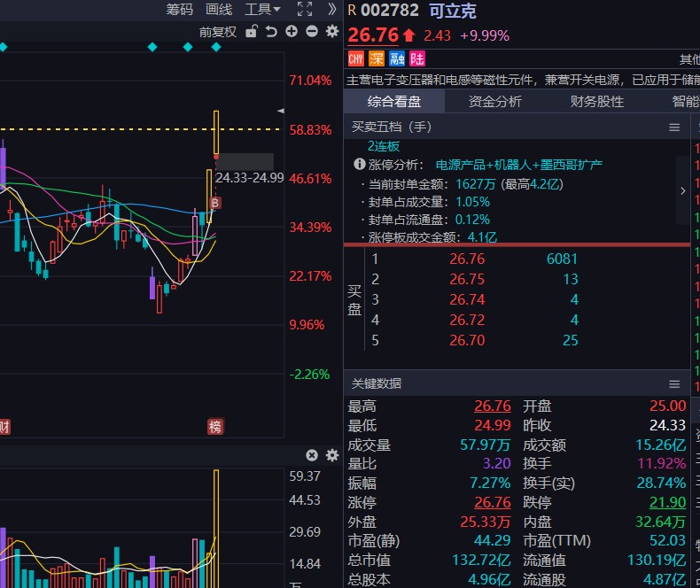Click the 深 Shenzhen market badge
This screenshot has height=588, width=700.
coord(377,59)
